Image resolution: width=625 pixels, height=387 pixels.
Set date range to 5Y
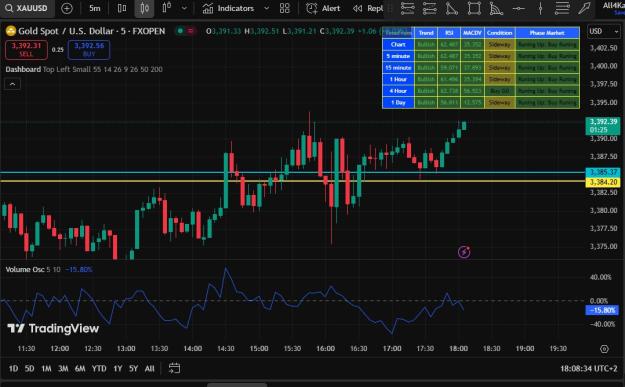[x=134, y=369]
